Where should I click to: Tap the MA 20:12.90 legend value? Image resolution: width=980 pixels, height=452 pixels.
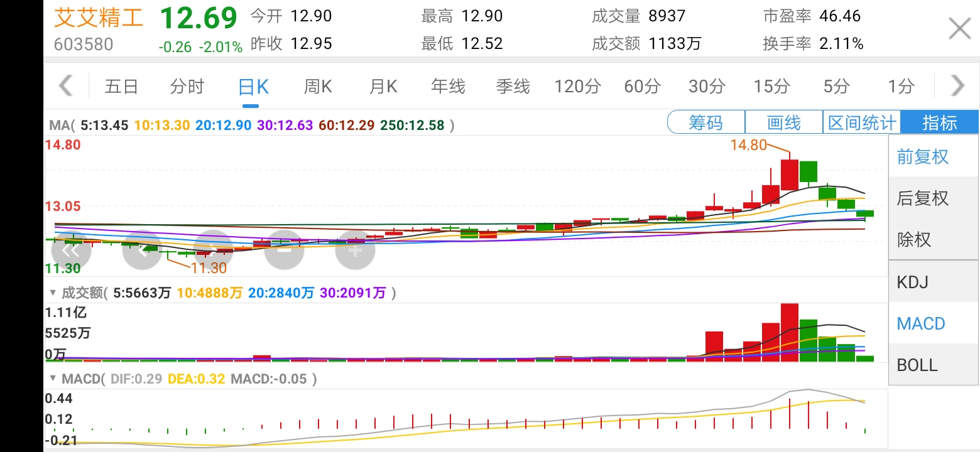[223, 125]
